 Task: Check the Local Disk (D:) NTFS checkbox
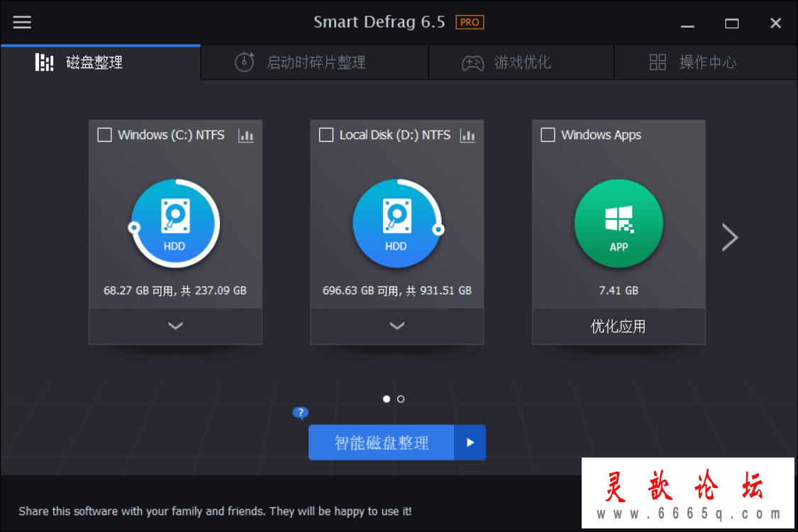click(x=326, y=135)
